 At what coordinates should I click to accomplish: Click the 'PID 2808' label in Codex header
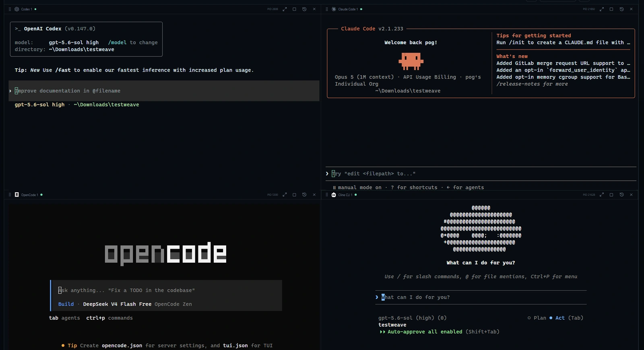click(x=272, y=9)
